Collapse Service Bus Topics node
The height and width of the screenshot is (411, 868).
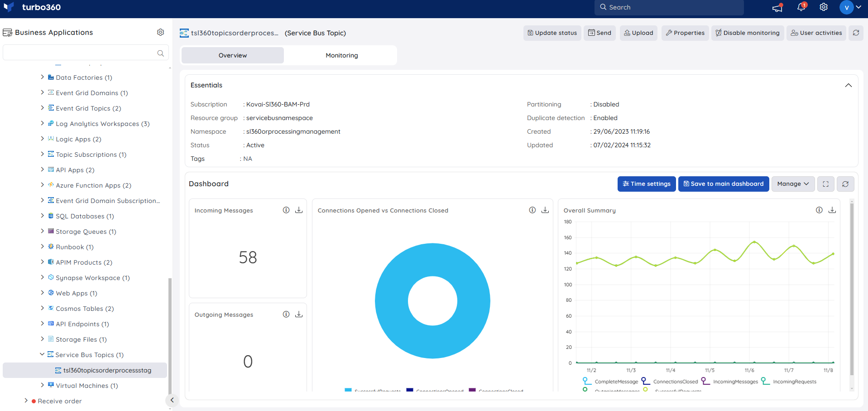(42, 354)
